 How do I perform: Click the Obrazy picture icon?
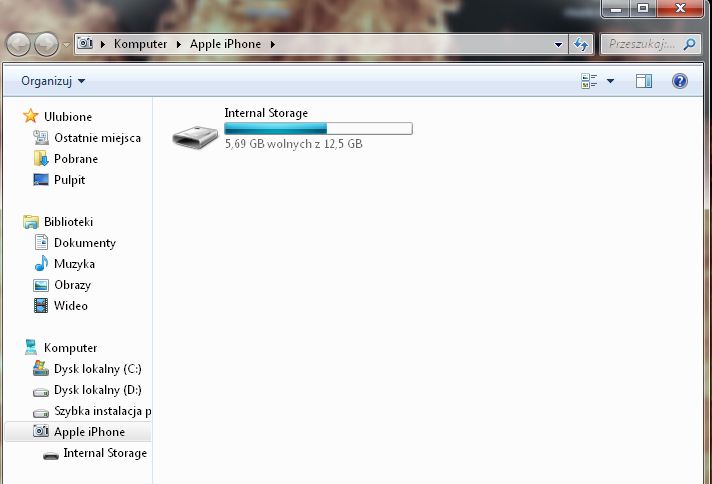pos(41,285)
